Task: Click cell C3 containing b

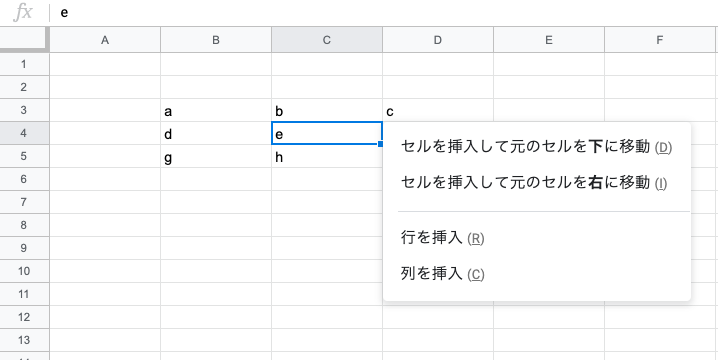Action: (326, 110)
